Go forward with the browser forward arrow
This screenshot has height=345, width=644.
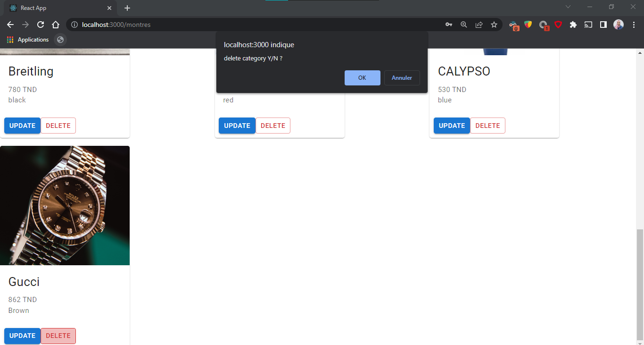pos(25,25)
